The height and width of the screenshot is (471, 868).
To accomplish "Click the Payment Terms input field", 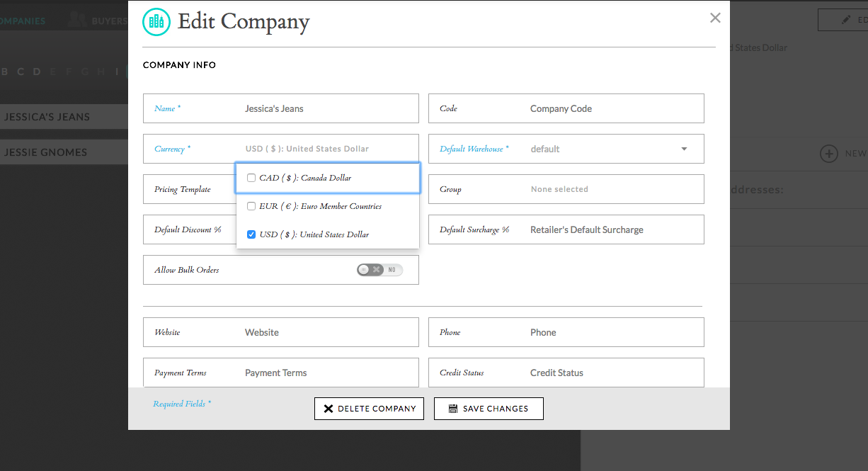I will click(281, 373).
